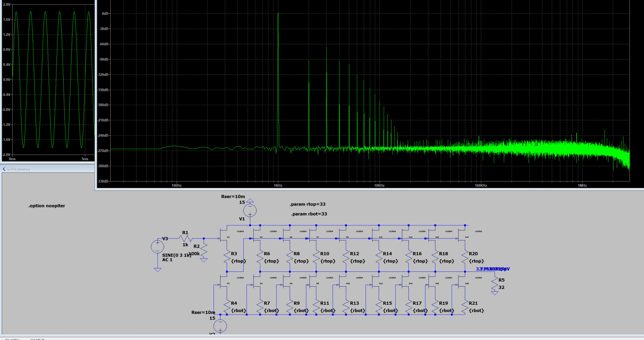Click the {rbot} value of R15

tap(390, 310)
